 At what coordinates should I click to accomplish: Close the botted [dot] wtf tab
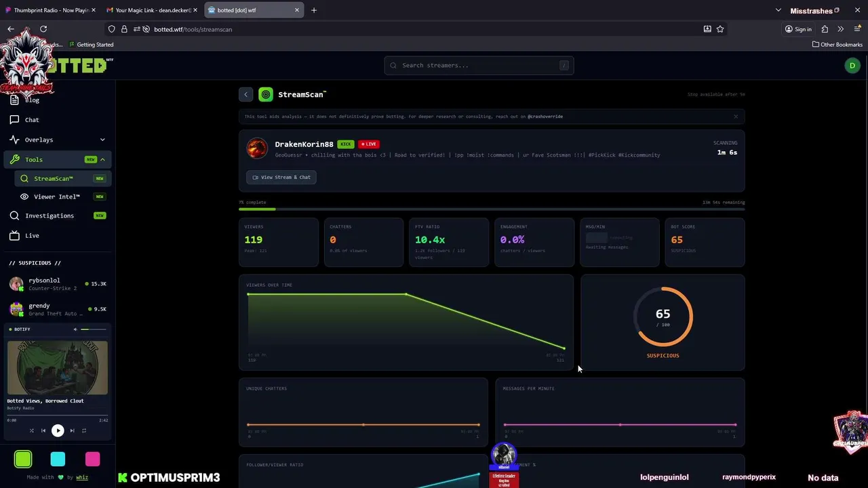pyautogui.click(x=296, y=10)
